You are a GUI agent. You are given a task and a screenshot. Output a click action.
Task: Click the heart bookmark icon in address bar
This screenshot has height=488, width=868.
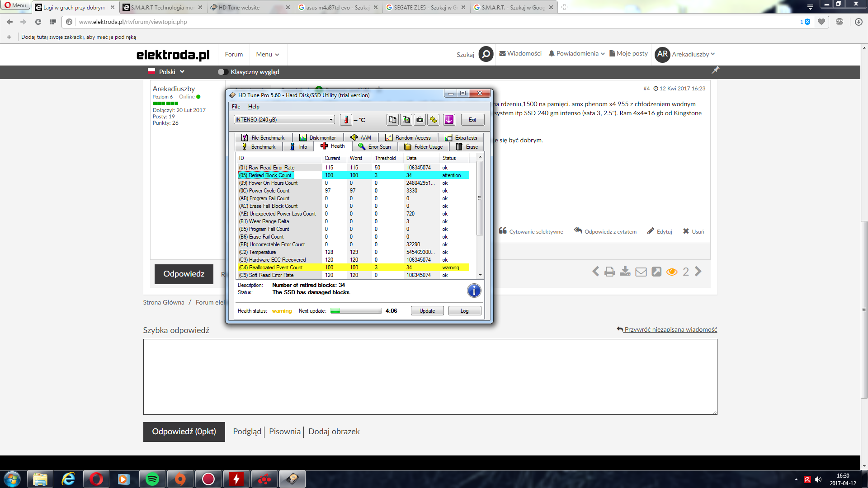821,22
